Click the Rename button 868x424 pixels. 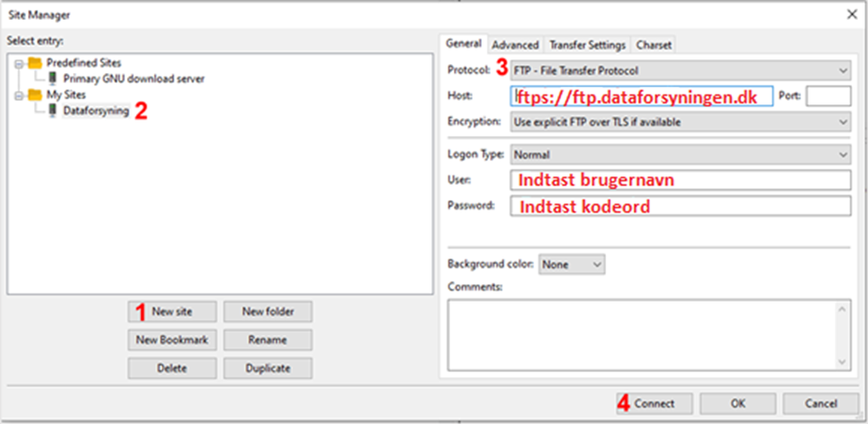click(268, 340)
